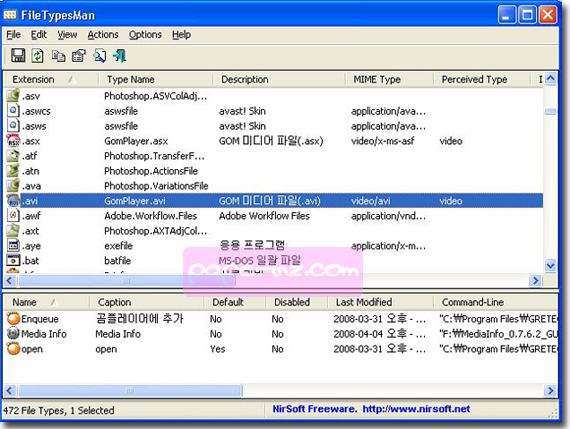This screenshot has height=429, width=570.
Task: Click the Refresh toolbar icon
Action: point(37,56)
